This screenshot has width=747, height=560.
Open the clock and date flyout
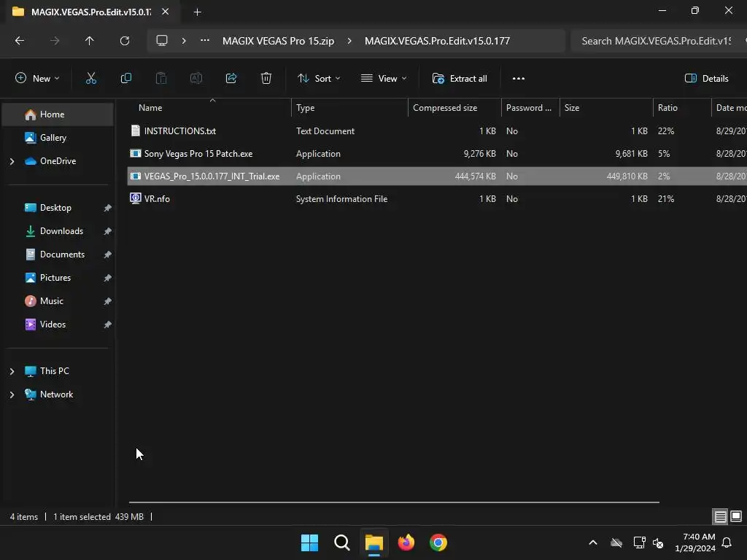click(695, 542)
